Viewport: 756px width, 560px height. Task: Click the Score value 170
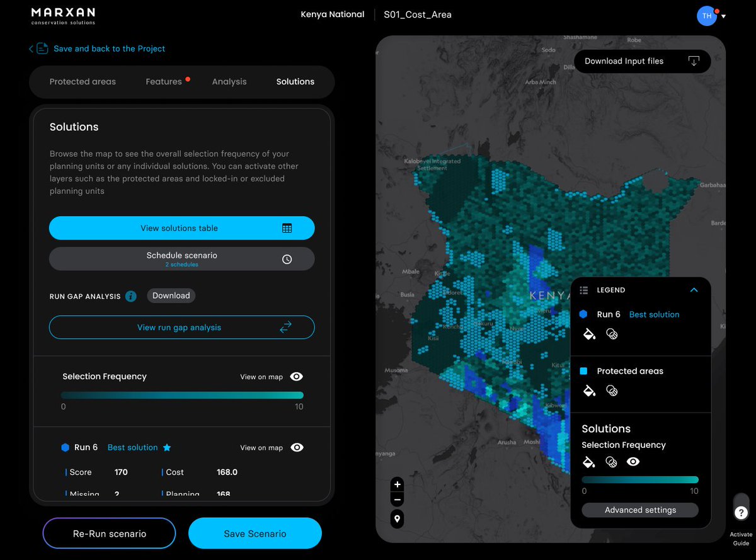(121, 472)
